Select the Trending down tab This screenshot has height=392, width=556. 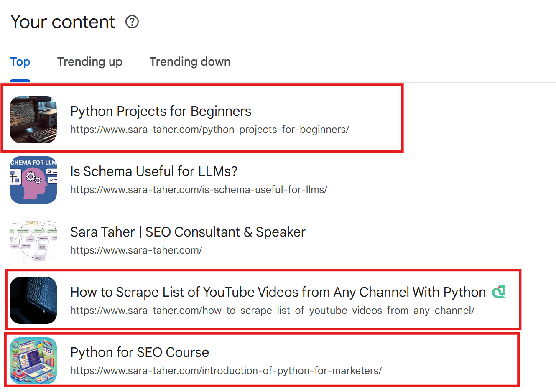coord(190,62)
